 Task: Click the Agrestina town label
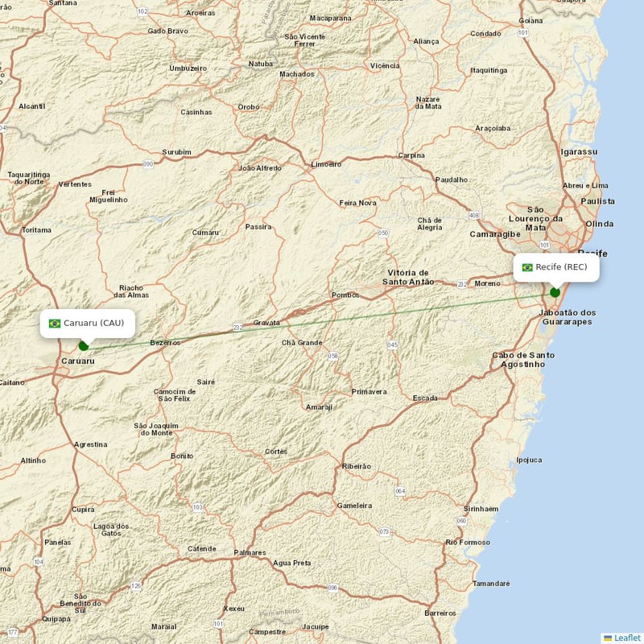click(90, 444)
